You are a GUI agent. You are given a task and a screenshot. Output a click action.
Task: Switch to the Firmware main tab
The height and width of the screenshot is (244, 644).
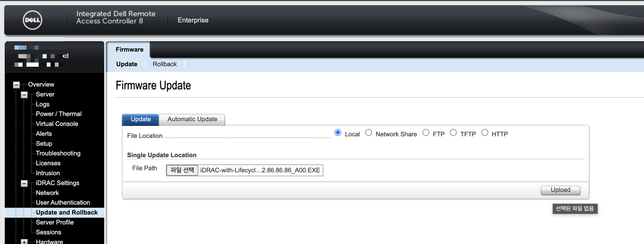(x=130, y=49)
